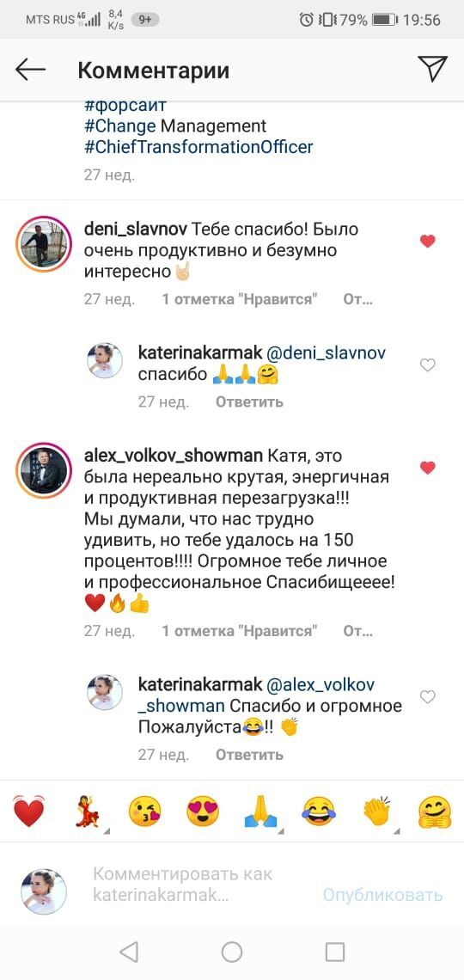Insert the kissing face emoji
Screen dimensions: 464x980
[x=145, y=812]
